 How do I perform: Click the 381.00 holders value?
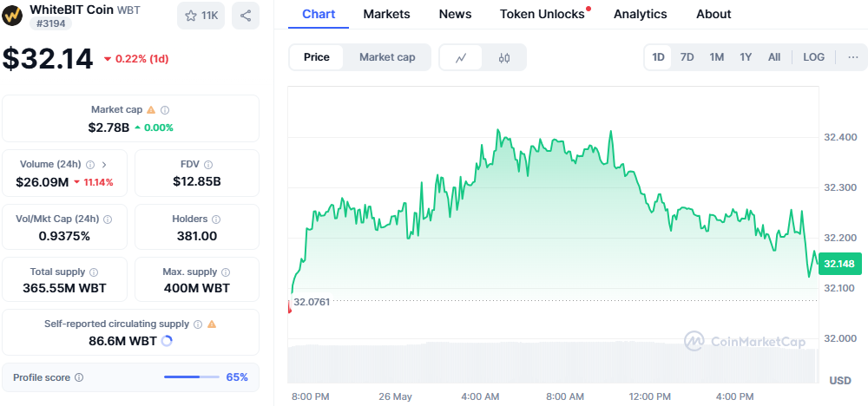coord(197,236)
